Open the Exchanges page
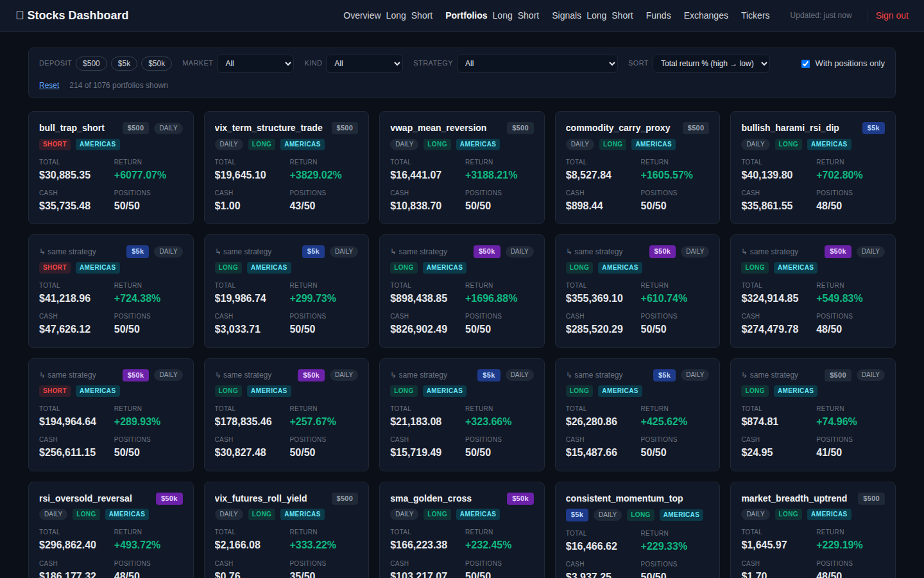This screenshot has height=578, width=924. 706,15
